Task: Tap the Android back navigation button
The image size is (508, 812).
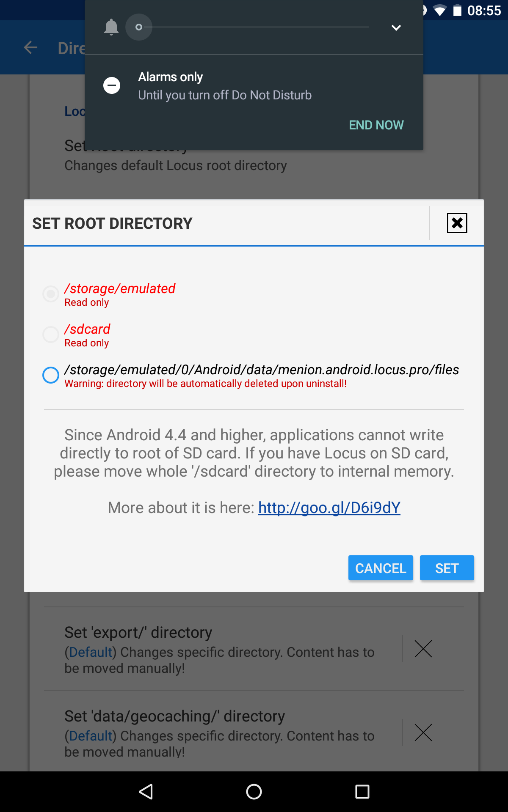Action: (146, 791)
